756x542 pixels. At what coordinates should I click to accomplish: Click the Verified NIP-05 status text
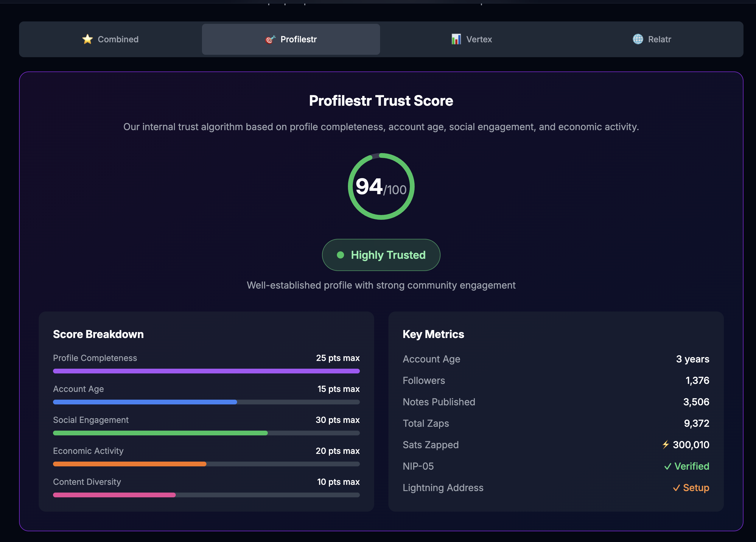point(691,466)
